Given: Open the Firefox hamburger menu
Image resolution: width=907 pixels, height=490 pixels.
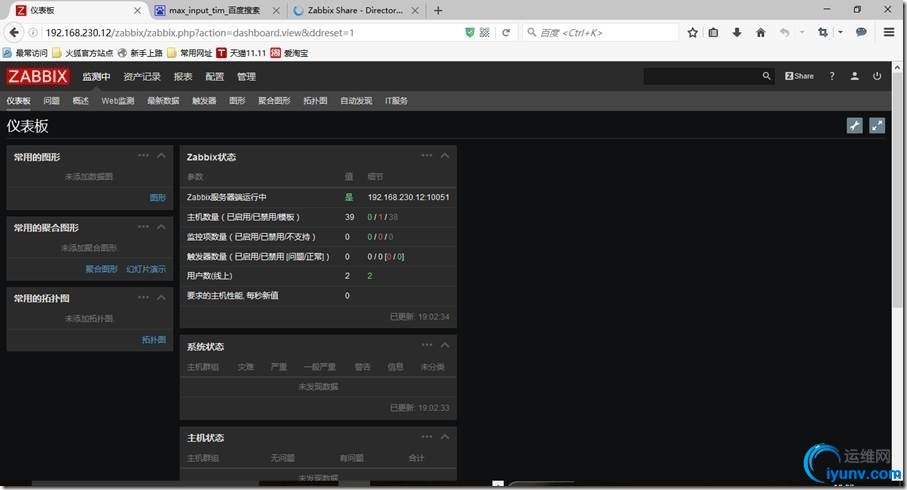Looking at the screenshot, I should pos(889,33).
